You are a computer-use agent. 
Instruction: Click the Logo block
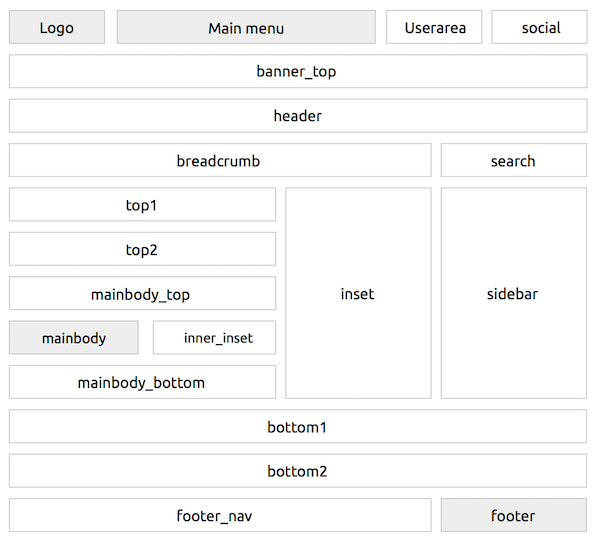click(57, 28)
